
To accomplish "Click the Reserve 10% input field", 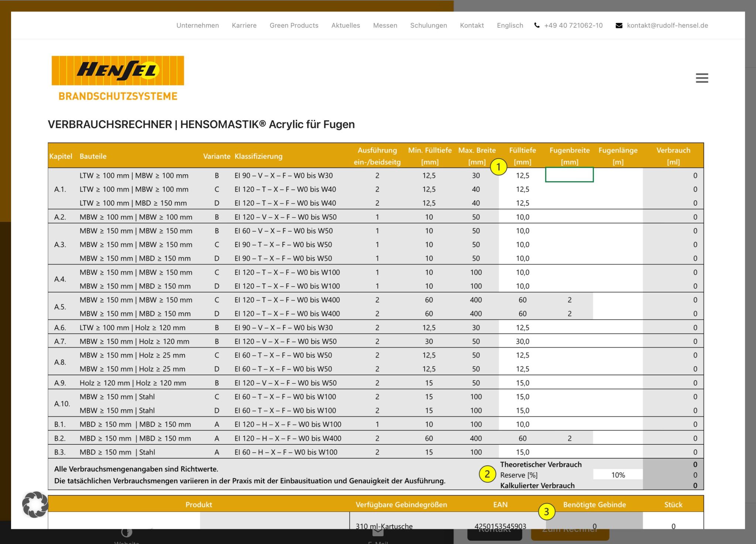I will coord(618,475).
